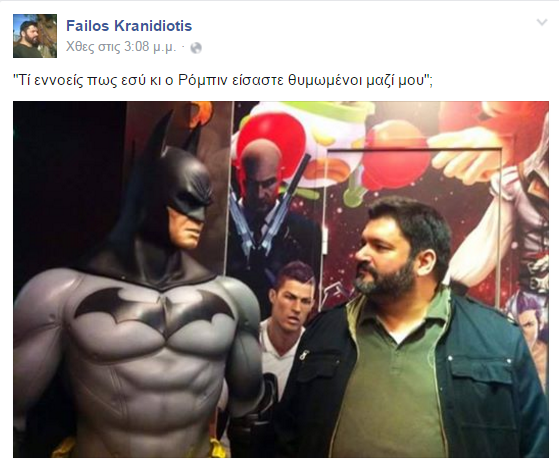559x461 pixels.
Task: Open the post timestamp Χθες στις 3:08 μ.μ.
Action: point(121,47)
